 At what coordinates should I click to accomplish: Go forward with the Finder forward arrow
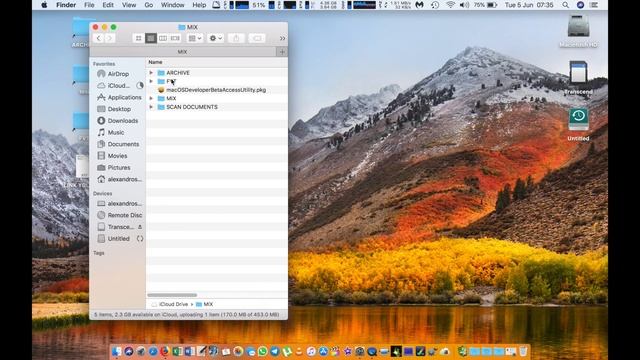[109, 38]
